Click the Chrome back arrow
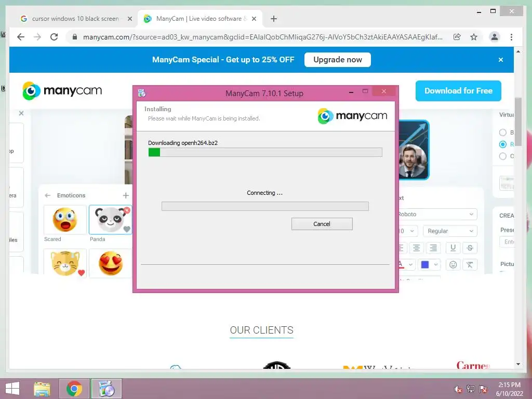The height and width of the screenshot is (399, 532). [x=21, y=37]
